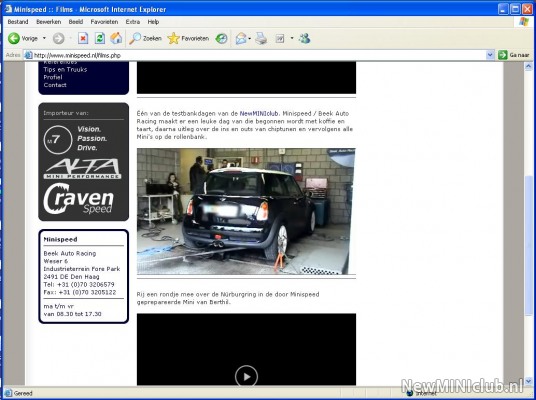This screenshot has height=400, width=536.
Task: Refresh the current page
Action: pos(99,38)
